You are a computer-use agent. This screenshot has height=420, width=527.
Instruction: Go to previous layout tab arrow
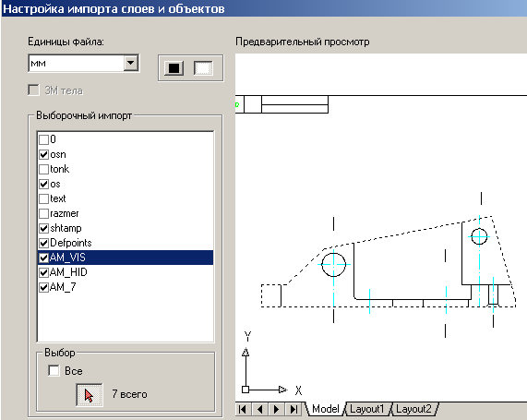(x=259, y=409)
